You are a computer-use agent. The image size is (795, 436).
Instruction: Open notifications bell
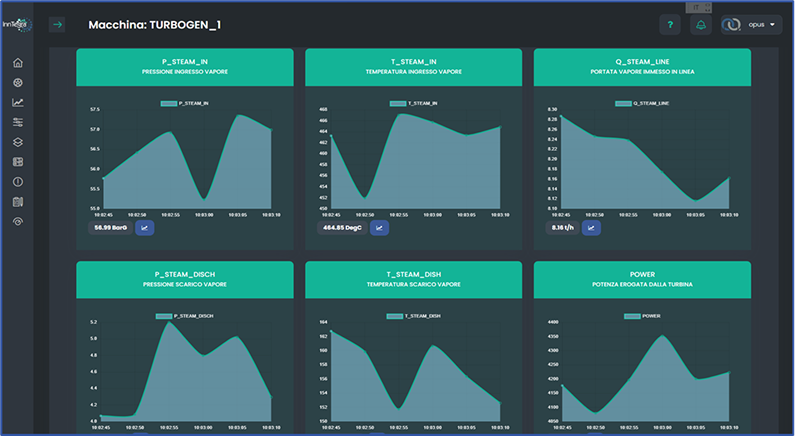701,24
